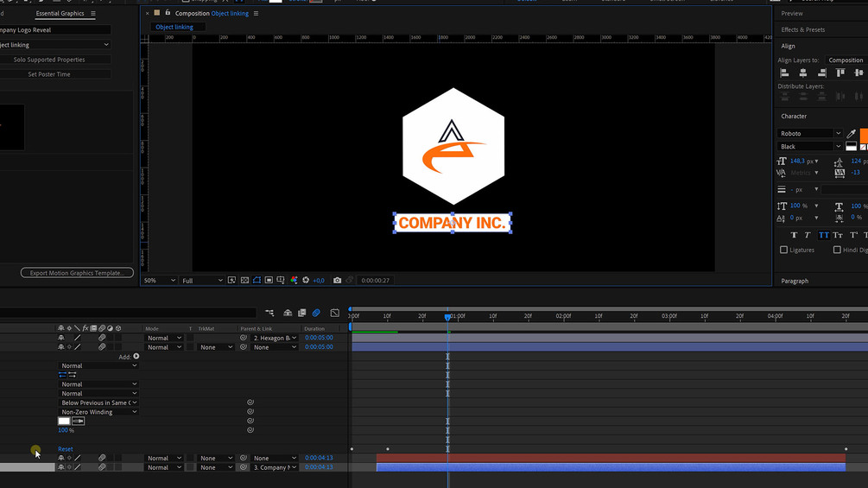Click the Add shape contents arrow
Image resolution: width=868 pixels, height=488 pixels.
136,357
